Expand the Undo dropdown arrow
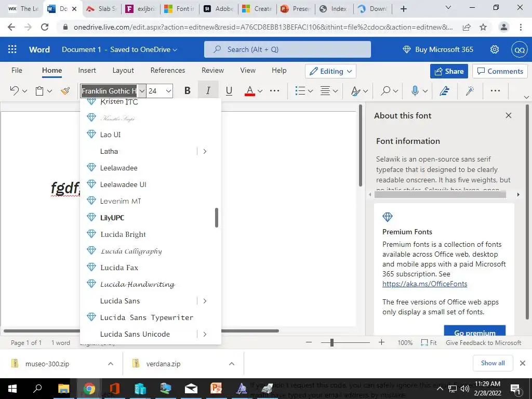This screenshot has height=399, width=532. (x=24, y=91)
